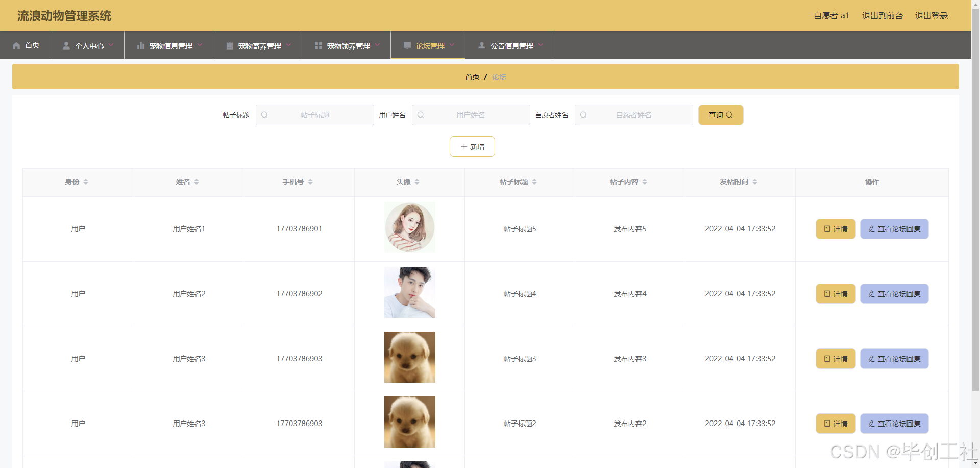This screenshot has width=980, height=468.
Task: Open the 宠物寄养管理 menu
Action: point(258,45)
